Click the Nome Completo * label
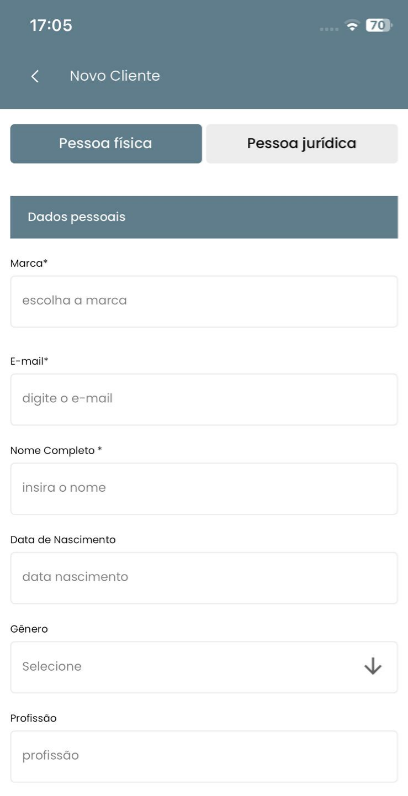The width and height of the screenshot is (408, 796). tap(56, 451)
